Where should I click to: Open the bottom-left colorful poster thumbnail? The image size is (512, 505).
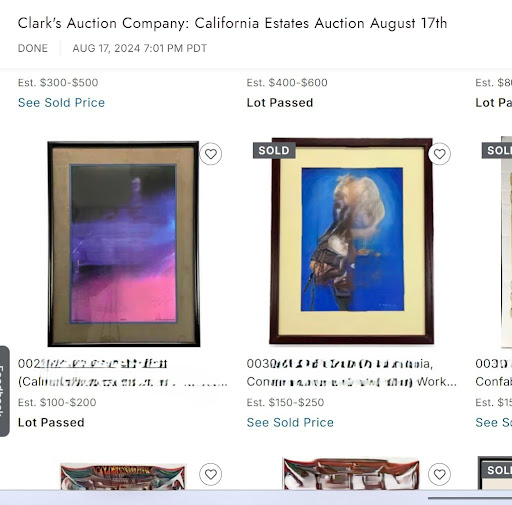pos(123,477)
